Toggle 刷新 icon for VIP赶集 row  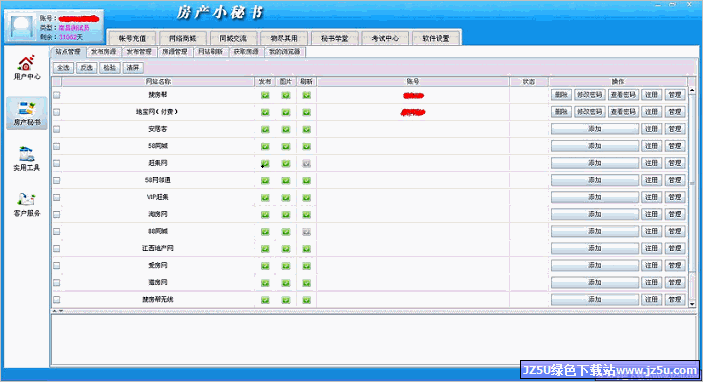point(307,197)
